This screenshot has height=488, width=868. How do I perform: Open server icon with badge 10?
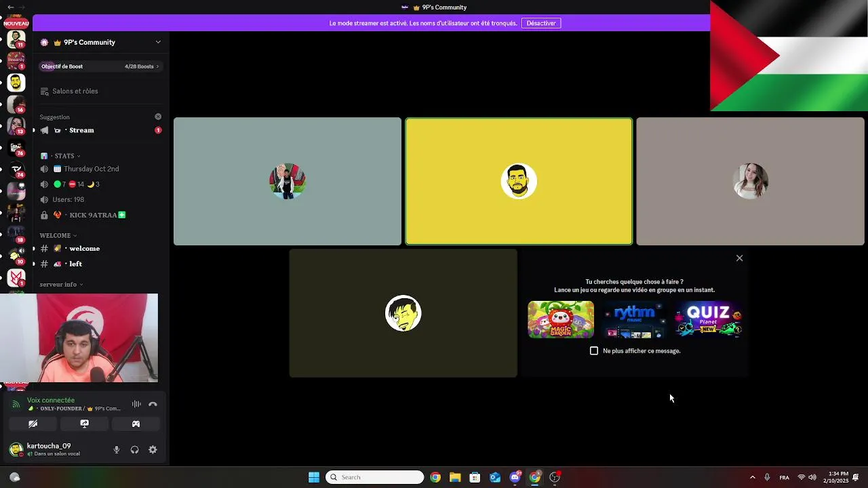pyautogui.click(x=16, y=256)
